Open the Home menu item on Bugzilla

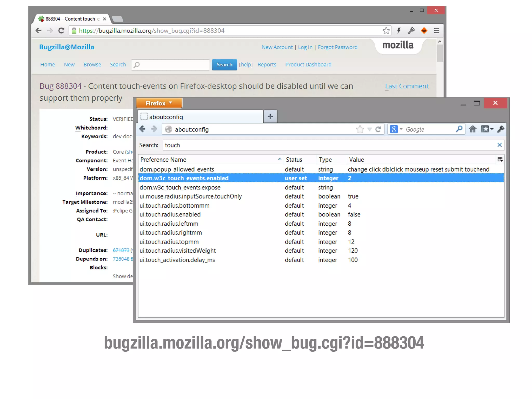click(48, 64)
